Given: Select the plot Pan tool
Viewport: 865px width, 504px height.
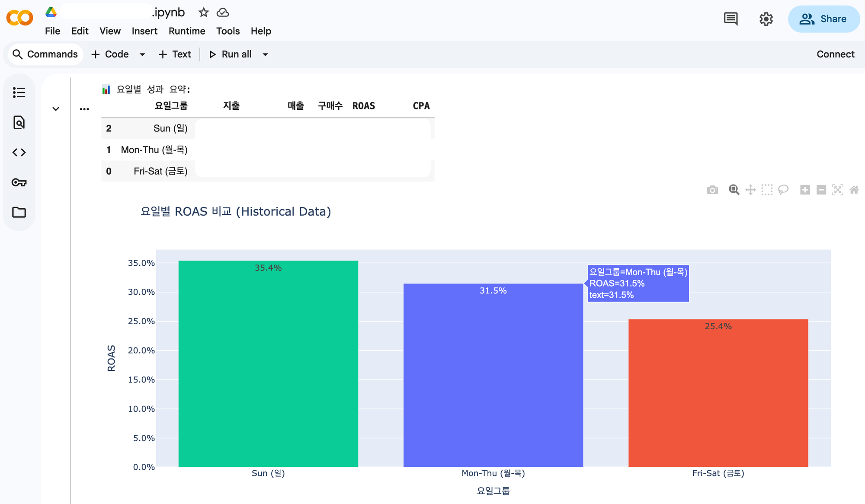Looking at the screenshot, I should pos(750,190).
